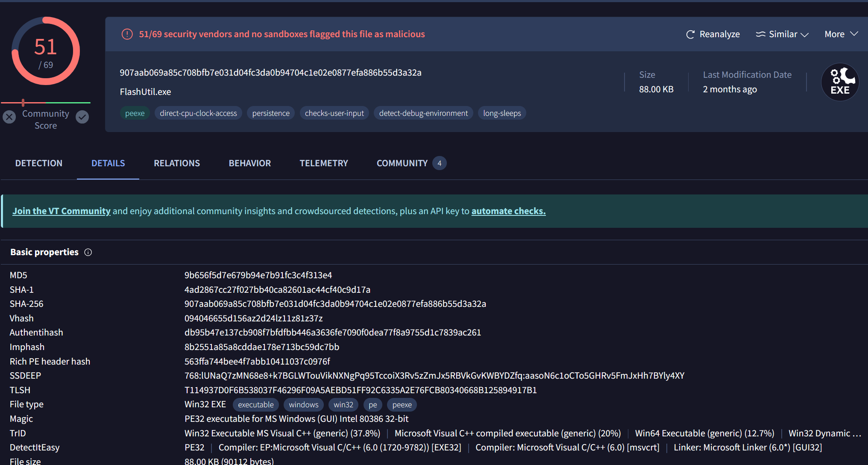Click the EXE file type icon
Image resolution: width=868 pixels, height=465 pixels.
(840, 82)
